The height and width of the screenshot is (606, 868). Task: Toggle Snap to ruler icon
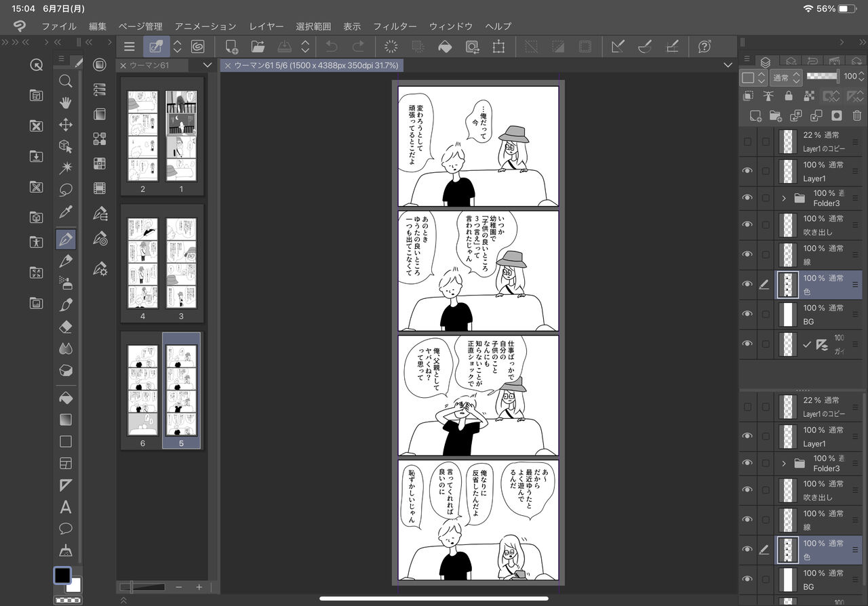click(x=618, y=47)
